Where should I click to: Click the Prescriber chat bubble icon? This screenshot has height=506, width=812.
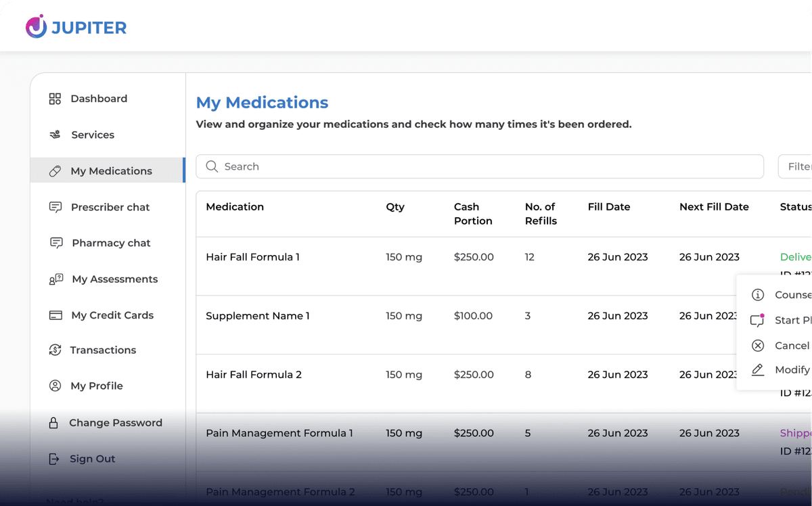point(55,207)
